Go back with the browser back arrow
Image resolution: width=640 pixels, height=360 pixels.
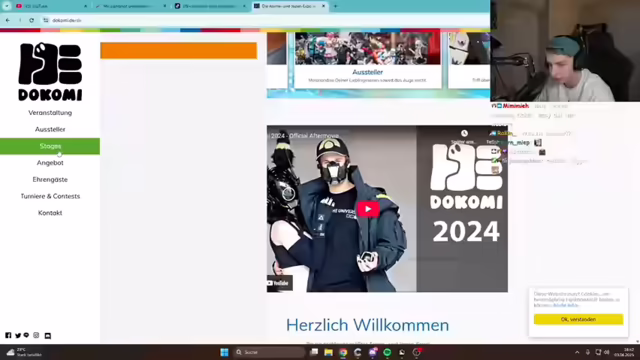click(x=8, y=20)
